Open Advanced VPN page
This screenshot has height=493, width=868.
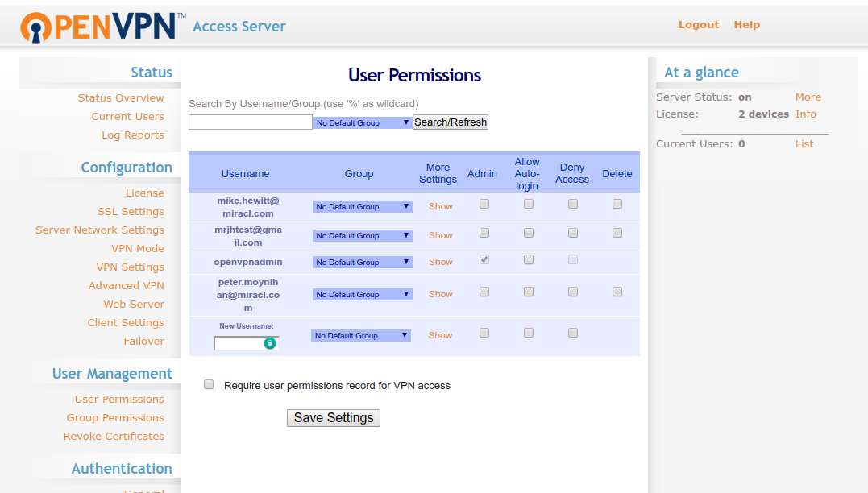(127, 285)
